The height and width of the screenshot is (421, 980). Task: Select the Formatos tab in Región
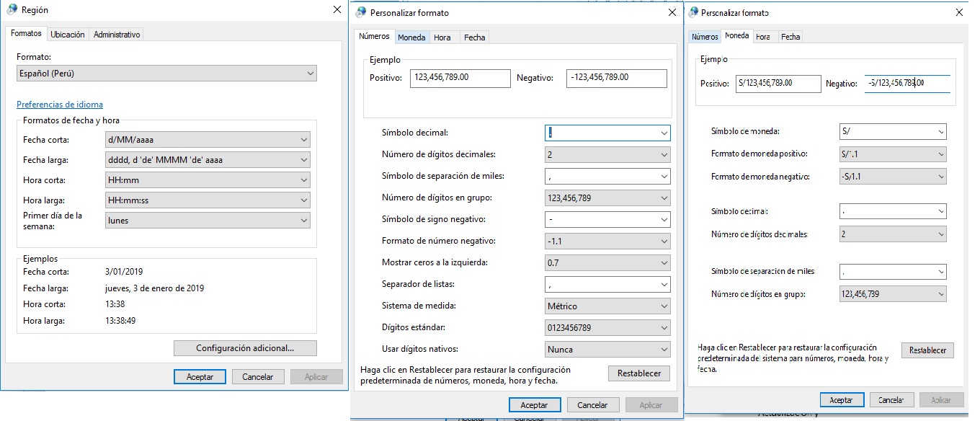point(27,33)
